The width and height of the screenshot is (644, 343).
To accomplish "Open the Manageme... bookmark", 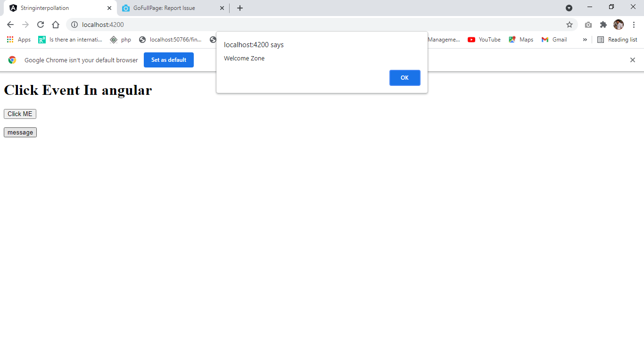I will (x=444, y=40).
